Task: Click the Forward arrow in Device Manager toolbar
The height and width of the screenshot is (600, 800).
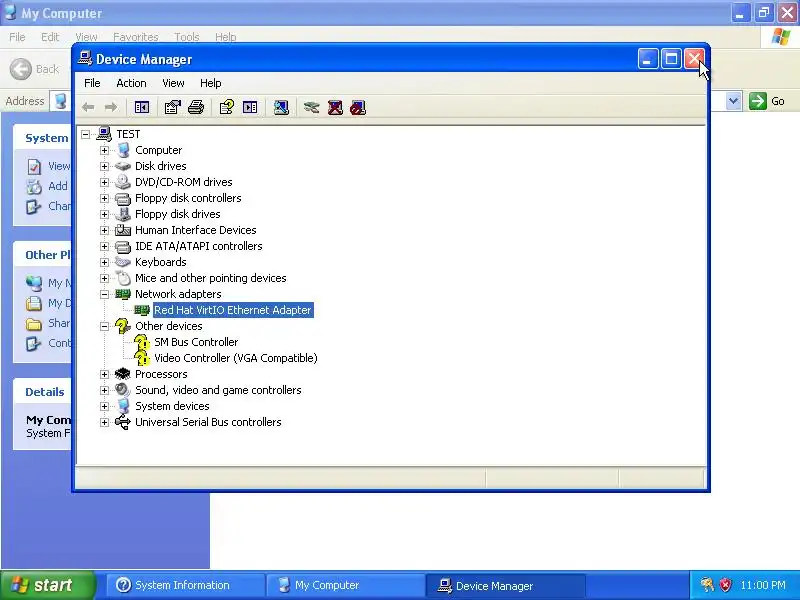Action: click(x=111, y=108)
